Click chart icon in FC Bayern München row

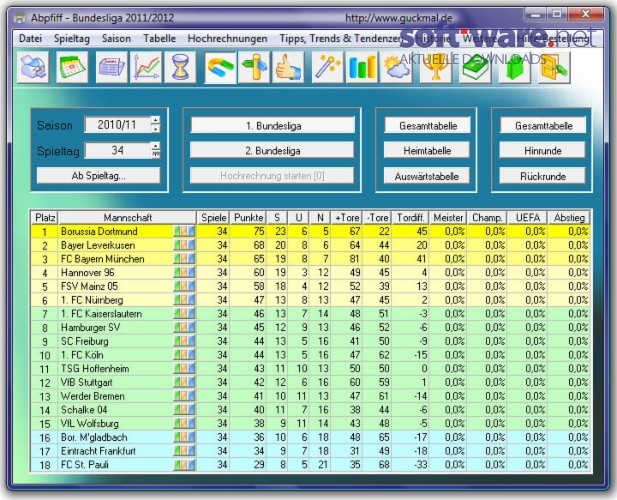pyautogui.click(x=184, y=259)
